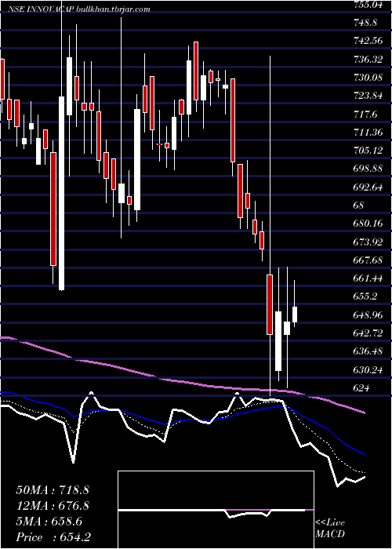Click the tall white candlestick near left
The image size is (392, 549).
tap(61, 193)
